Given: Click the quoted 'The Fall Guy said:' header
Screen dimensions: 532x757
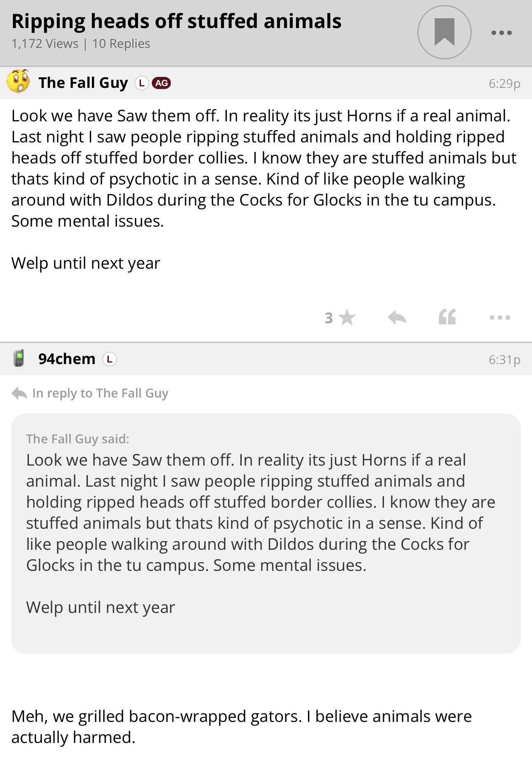Looking at the screenshot, I should (78, 439).
